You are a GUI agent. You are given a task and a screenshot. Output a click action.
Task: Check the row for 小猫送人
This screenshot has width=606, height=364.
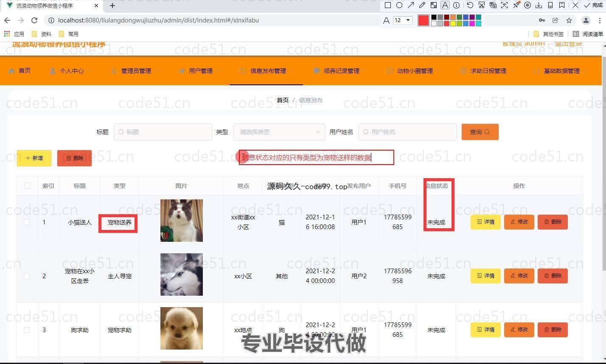27,222
